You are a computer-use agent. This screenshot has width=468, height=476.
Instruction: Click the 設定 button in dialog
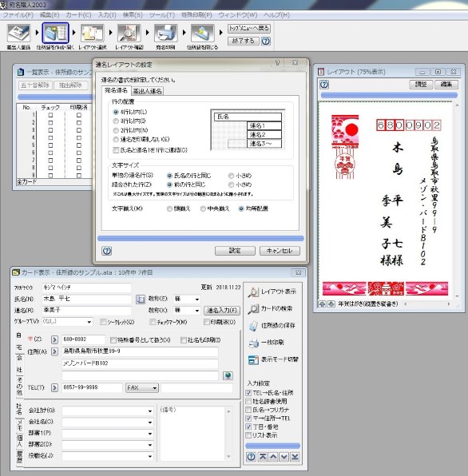coord(235,251)
